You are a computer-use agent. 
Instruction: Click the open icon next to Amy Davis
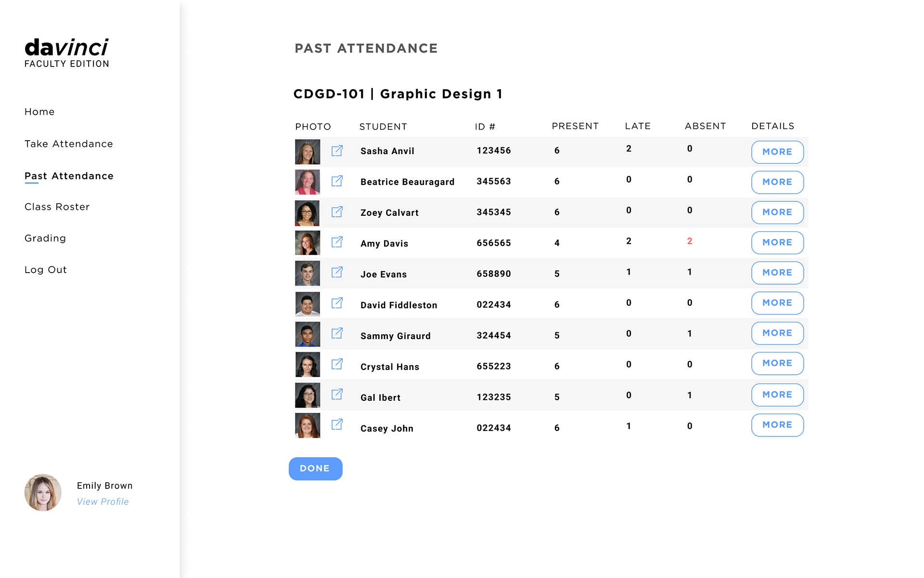tap(337, 242)
